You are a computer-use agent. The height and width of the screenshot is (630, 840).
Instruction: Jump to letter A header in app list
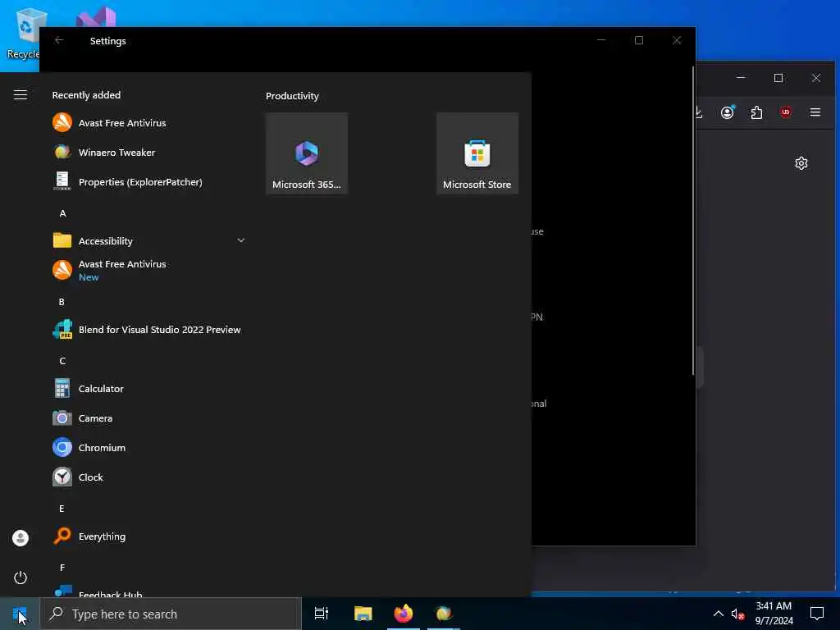coord(62,213)
